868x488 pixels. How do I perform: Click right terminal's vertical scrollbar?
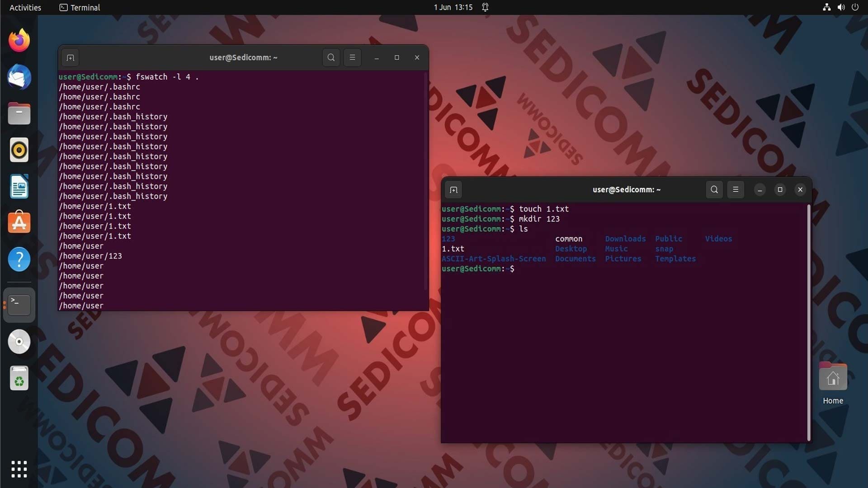(x=808, y=323)
